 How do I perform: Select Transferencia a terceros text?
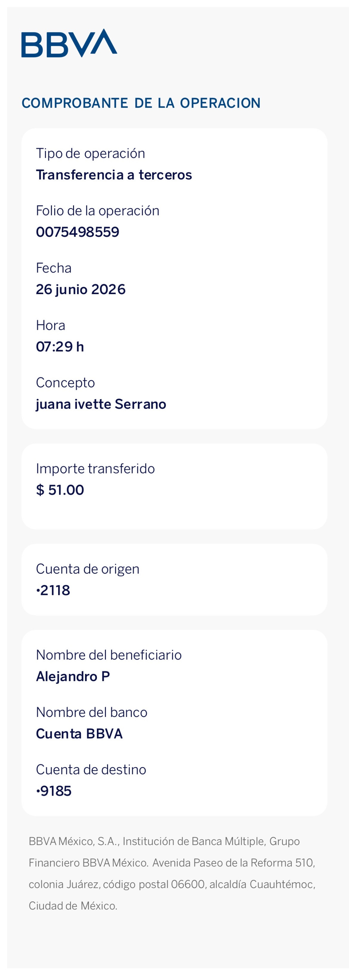[x=114, y=175]
